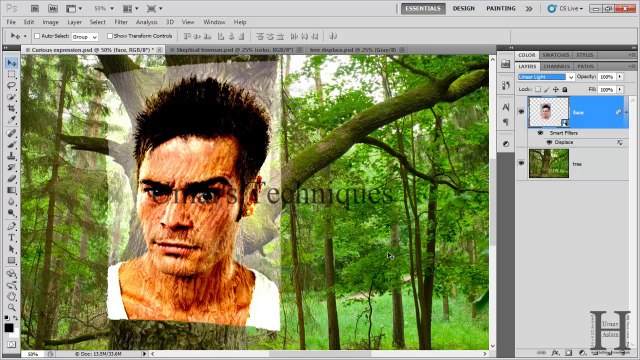Viewport: 640px width, 360px height.
Task: Launch Mini Bridge from application bar
Action: tap(53, 9)
